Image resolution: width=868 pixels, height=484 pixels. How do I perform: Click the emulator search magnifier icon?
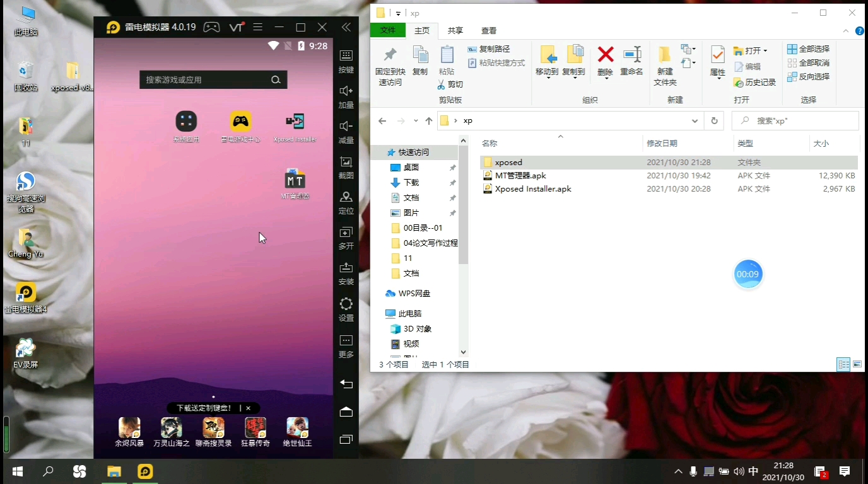[x=276, y=79]
